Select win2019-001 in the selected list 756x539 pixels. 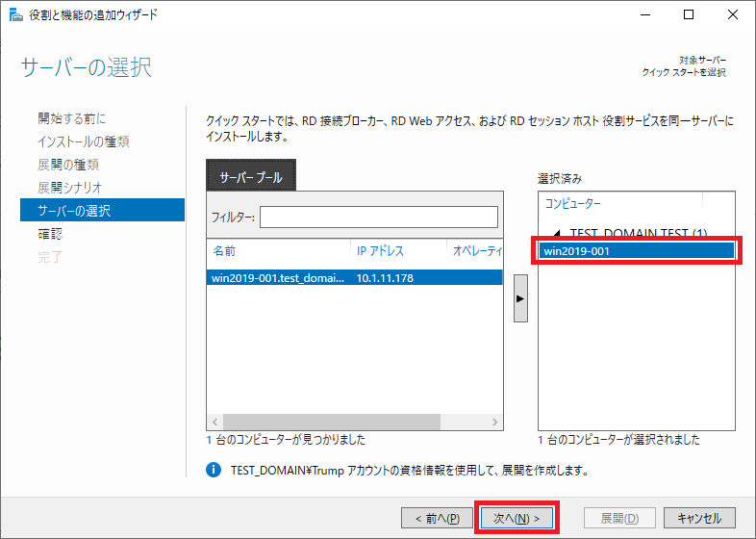pyautogui.click(x=637, y=251)
